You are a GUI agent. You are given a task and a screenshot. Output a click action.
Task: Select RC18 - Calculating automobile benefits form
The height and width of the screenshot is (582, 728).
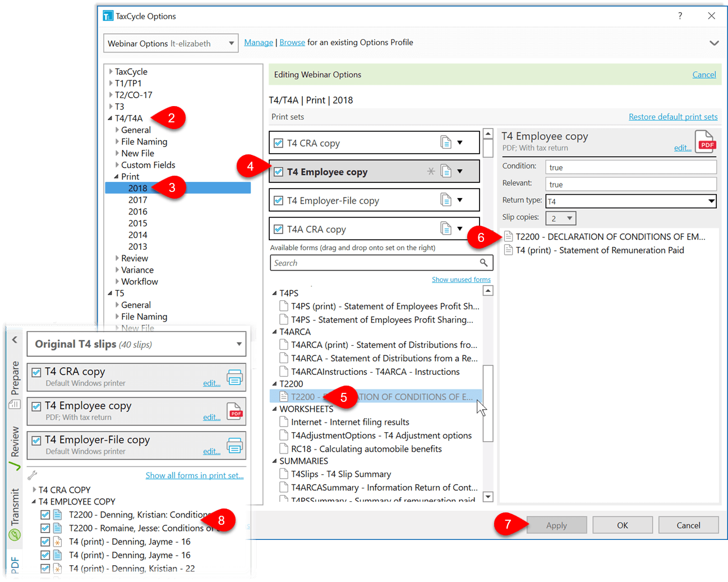366,449
